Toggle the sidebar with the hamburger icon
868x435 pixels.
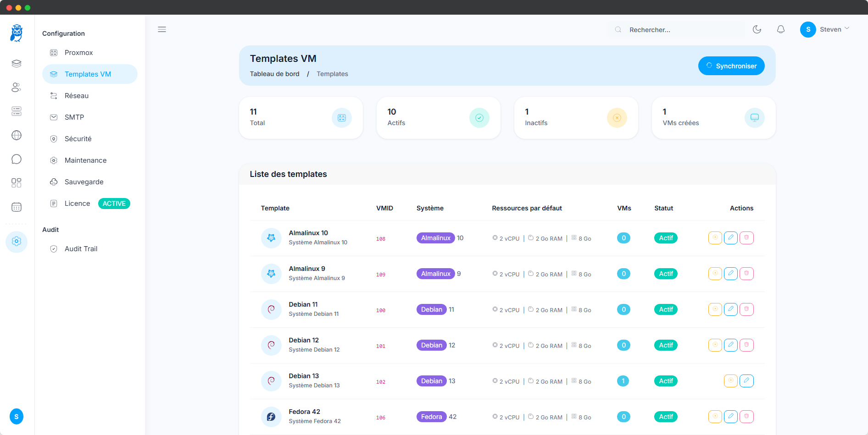point(162,29)
